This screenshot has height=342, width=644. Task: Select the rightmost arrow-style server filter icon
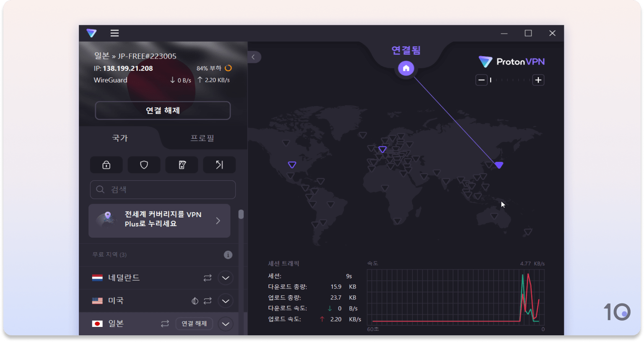tap(219, 165)
